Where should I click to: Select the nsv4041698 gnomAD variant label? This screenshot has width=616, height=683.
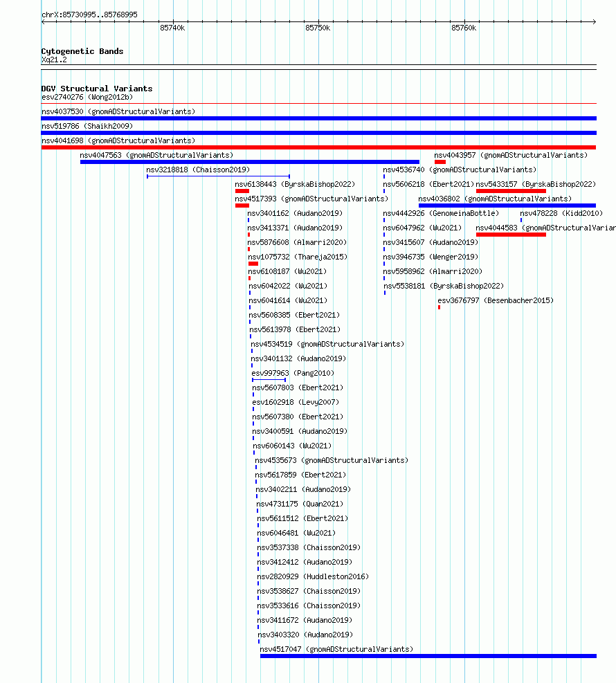[118, 140]
